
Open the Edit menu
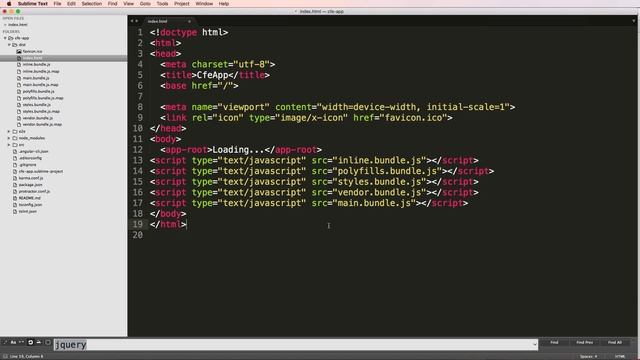71,4
